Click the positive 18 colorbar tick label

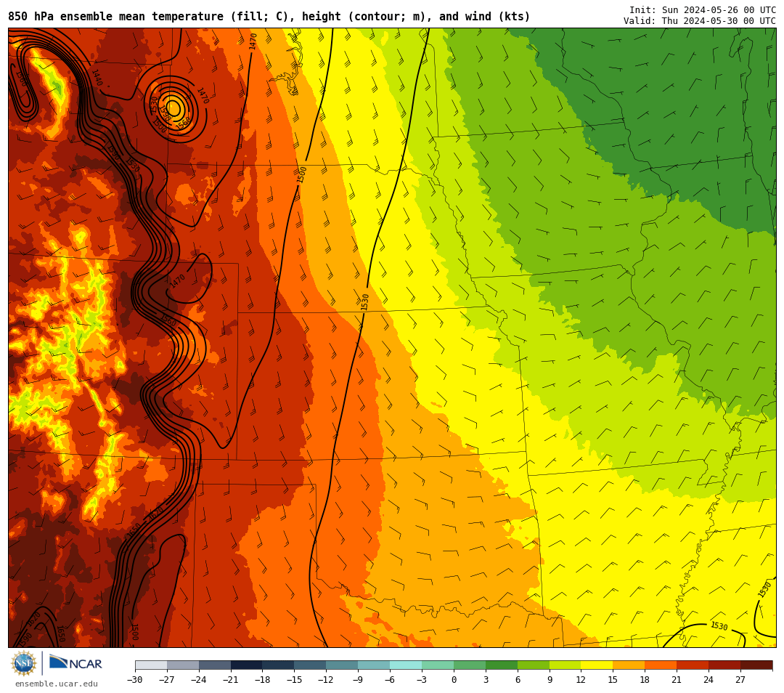645,679
